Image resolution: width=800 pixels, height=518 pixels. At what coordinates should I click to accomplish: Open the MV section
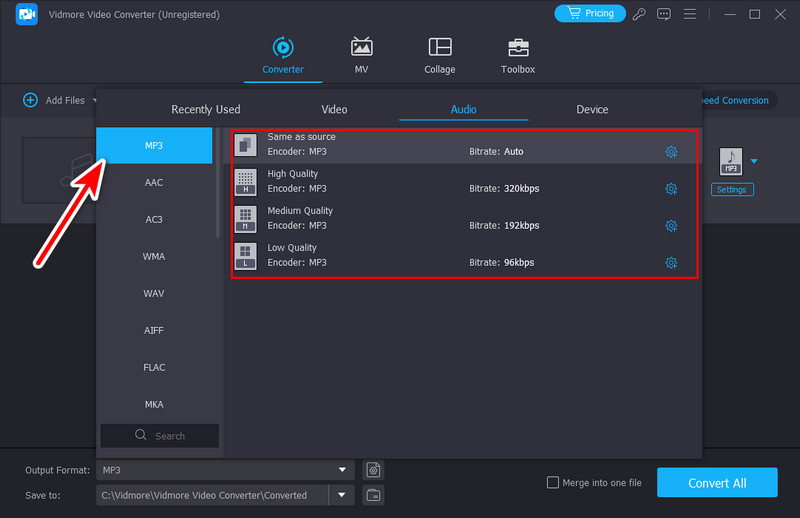tap(361, 56)
